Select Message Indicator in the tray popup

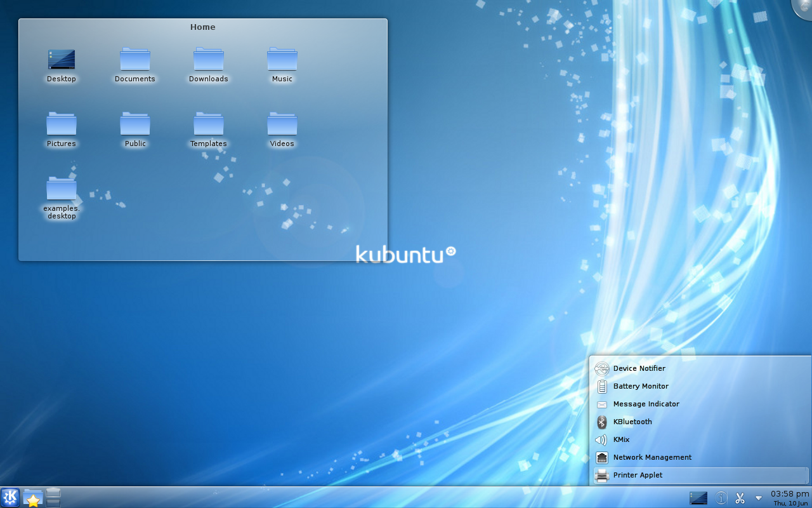point(701,404)
